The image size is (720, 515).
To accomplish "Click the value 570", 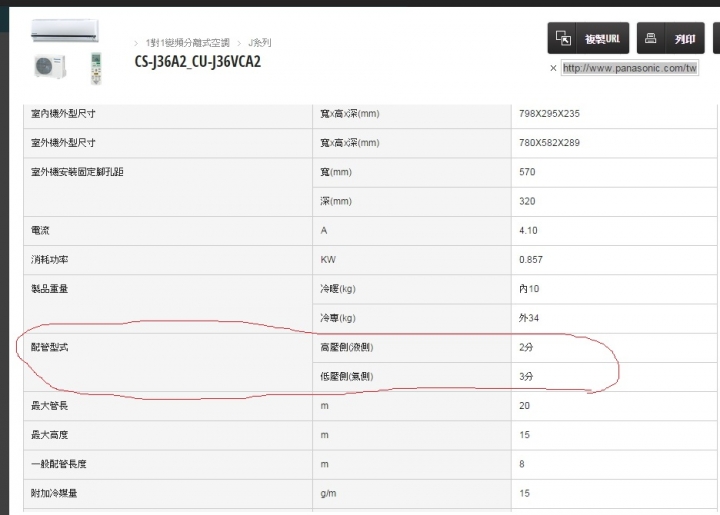I will 527,172.
